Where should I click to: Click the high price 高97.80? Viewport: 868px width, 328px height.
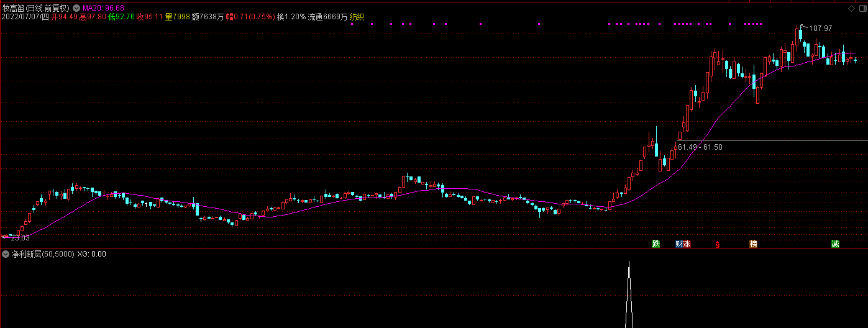pos(93,17)
